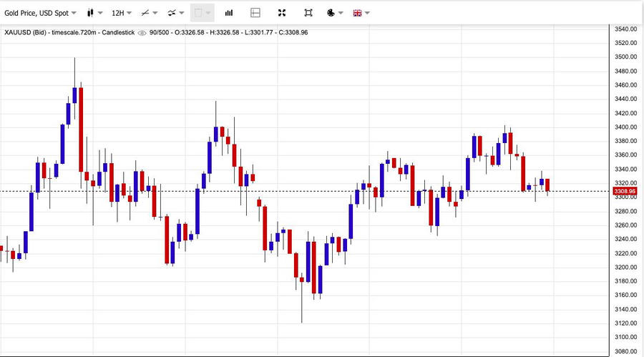Open the line drawing tools icon
Viewport: 644px width, 357px height.
(x=145, y=13)
